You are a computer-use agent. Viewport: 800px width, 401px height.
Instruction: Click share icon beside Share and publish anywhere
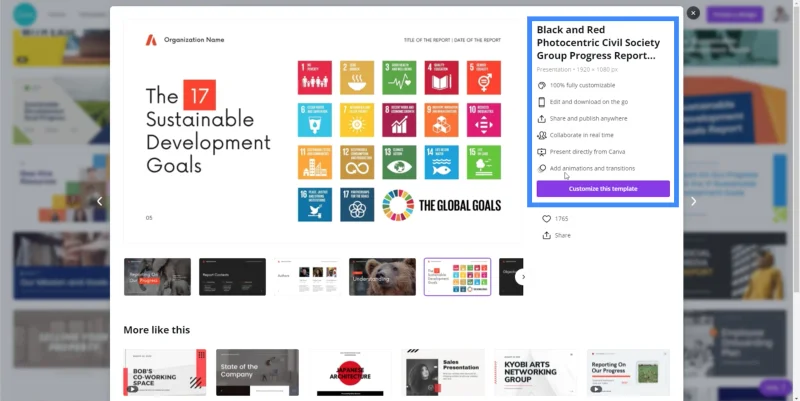click(542, 118)
